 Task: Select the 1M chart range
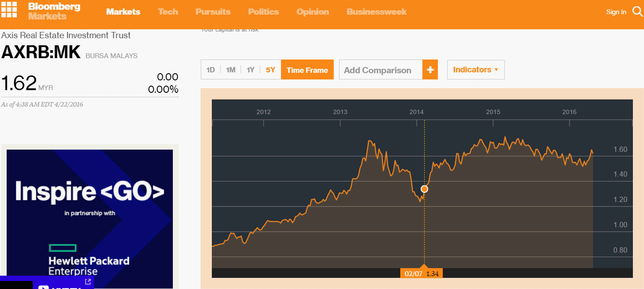[230, 69]
